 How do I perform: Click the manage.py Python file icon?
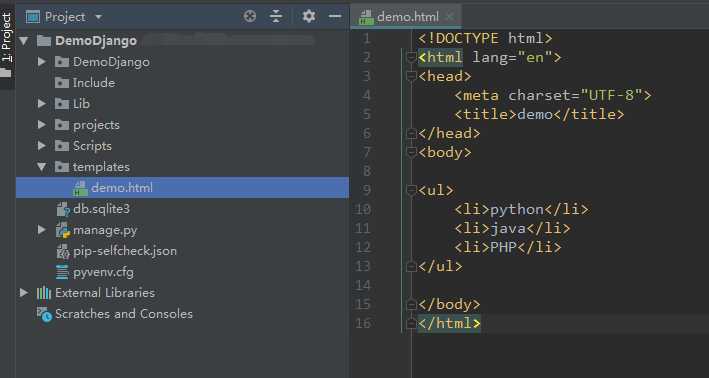(x=62, y=230)
